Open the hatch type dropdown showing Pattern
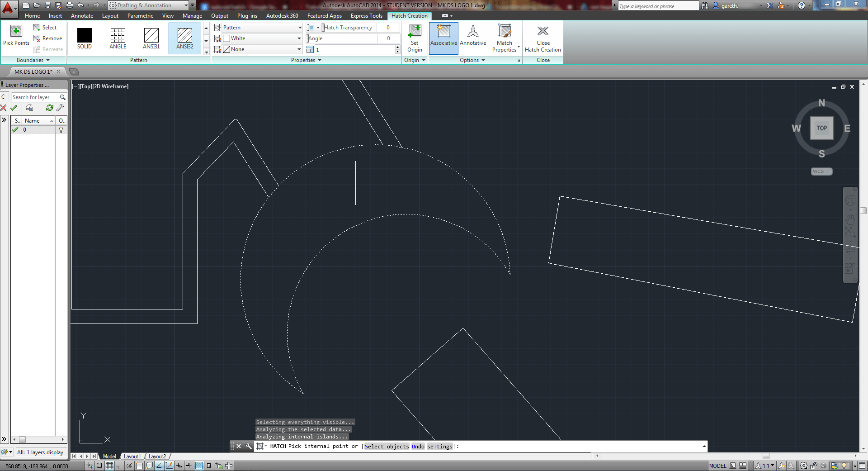The width and height of the screenshot is (868, 471). click(x=299, y=27)
